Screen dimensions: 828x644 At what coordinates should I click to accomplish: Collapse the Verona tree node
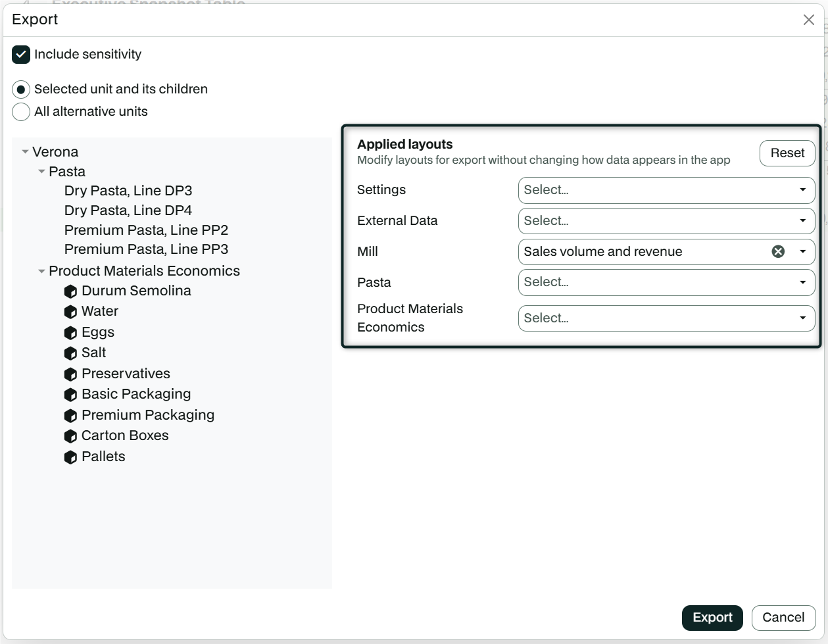[25, 152]
